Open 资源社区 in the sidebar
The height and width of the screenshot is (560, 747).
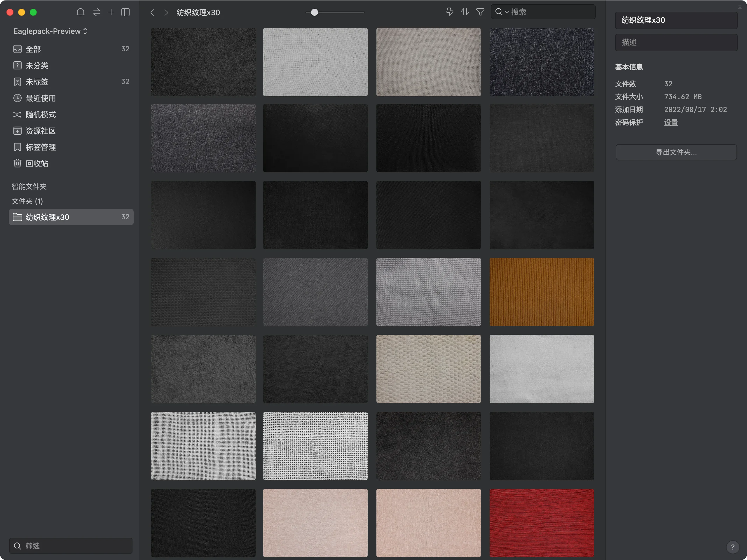coord(71,131)
